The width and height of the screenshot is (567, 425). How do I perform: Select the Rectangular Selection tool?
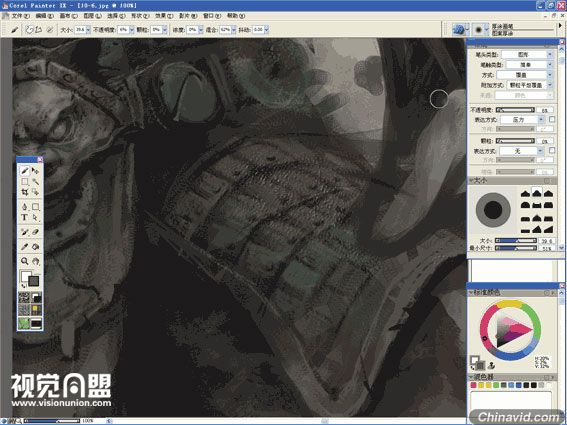click(25, 182)
